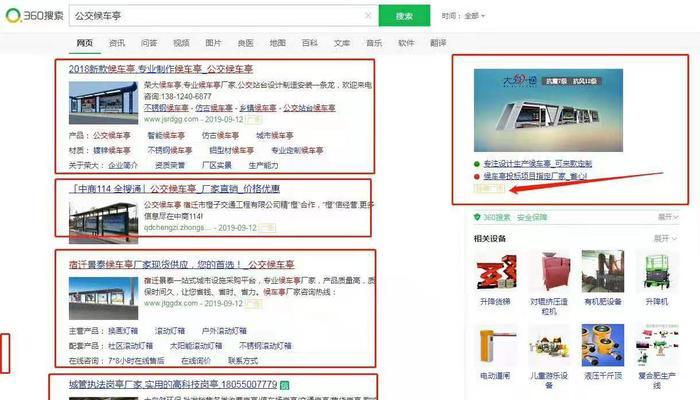
Task: Open the 候车亭投标项目指定厂家 ad link
Action: 535,176
